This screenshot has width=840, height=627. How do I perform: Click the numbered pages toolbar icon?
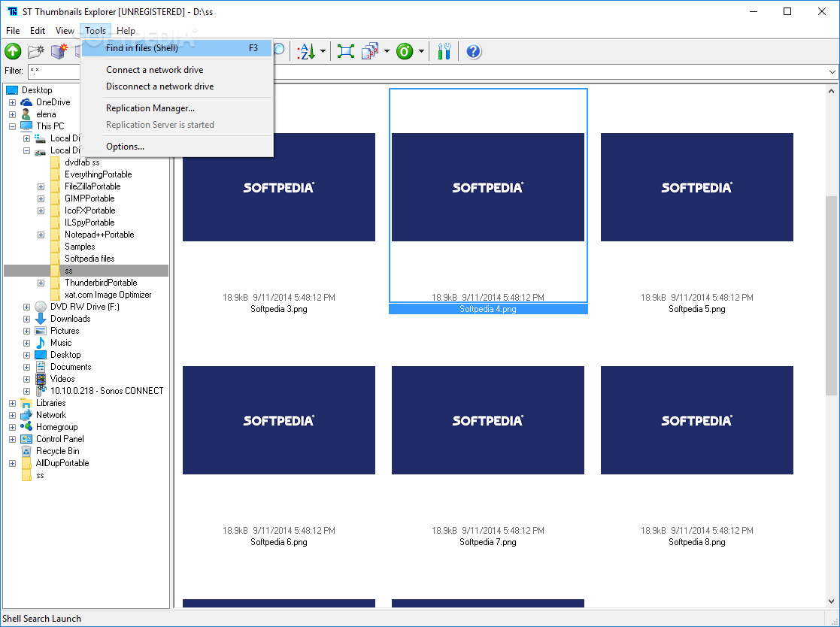(370, 51)
